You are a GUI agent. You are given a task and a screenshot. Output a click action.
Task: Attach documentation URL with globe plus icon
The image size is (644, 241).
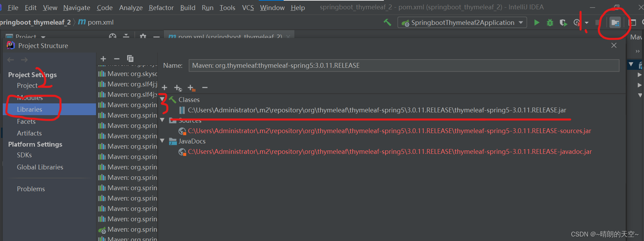click(x=178, y=88)
